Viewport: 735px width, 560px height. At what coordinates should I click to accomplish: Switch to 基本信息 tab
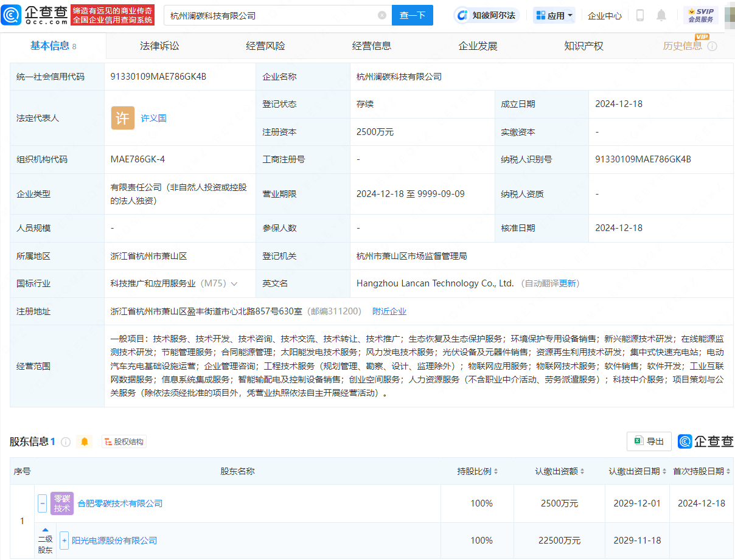(54, 46)
